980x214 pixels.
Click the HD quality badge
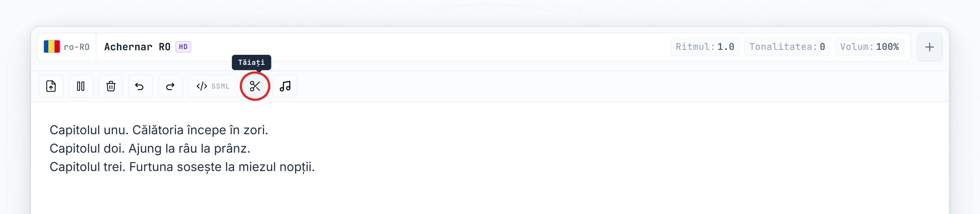click(183, 47)
